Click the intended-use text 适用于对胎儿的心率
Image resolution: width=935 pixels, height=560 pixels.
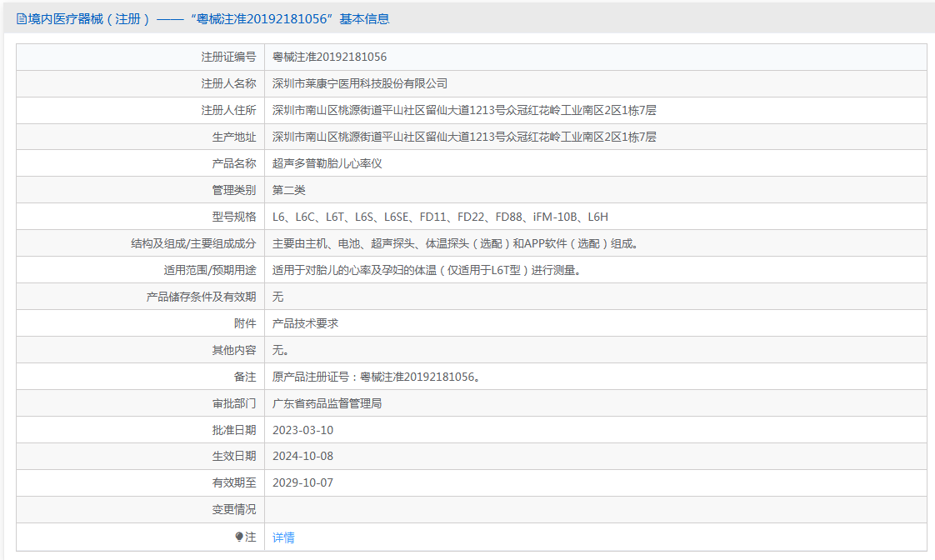427,270
